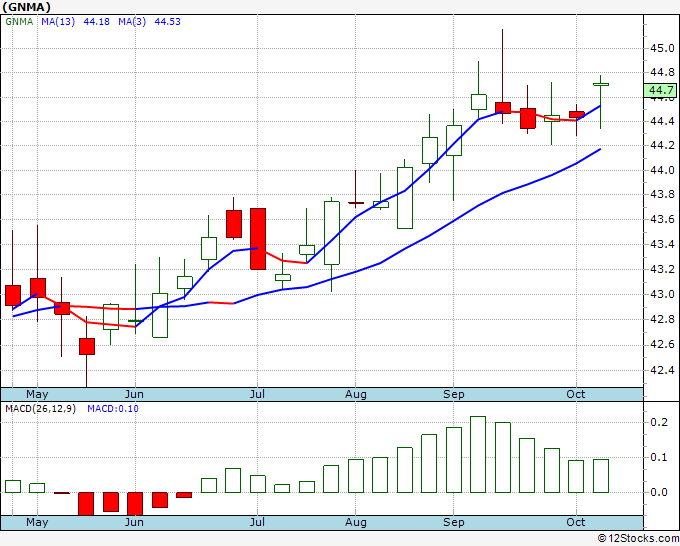Click the May label on price chart axis

[x=37, y=394]
